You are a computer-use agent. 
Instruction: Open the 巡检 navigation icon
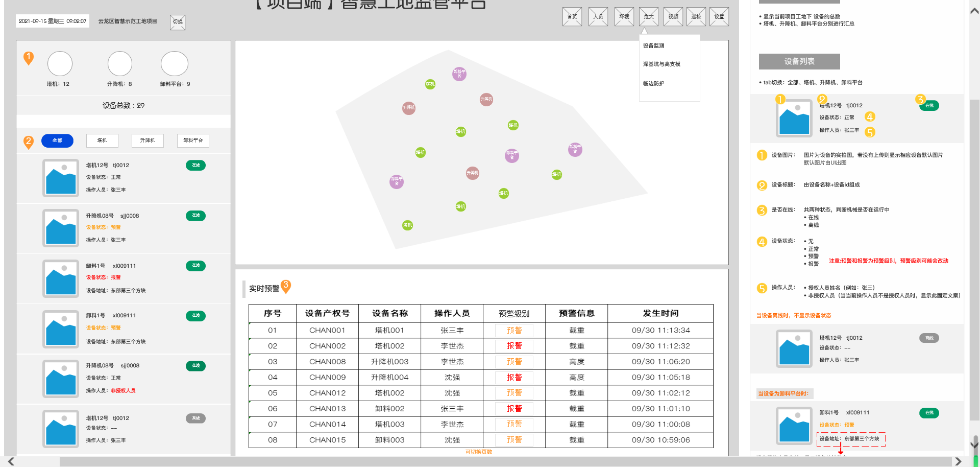click(x=696, y=17)
